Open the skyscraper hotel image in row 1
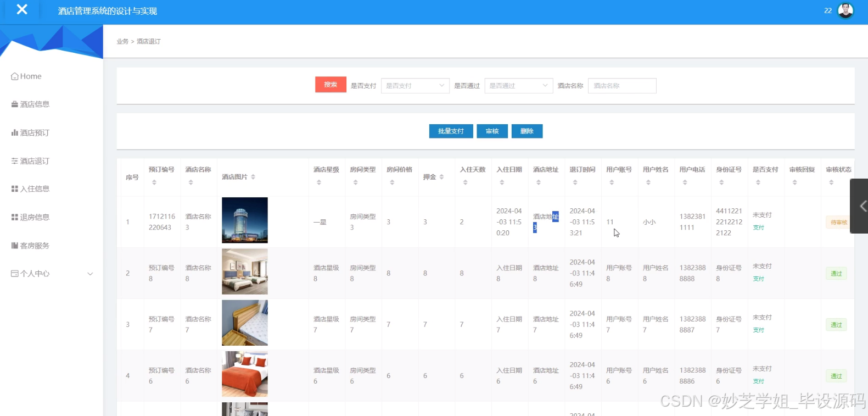Screen dimensions: 868x416 (x=245, y=220)
